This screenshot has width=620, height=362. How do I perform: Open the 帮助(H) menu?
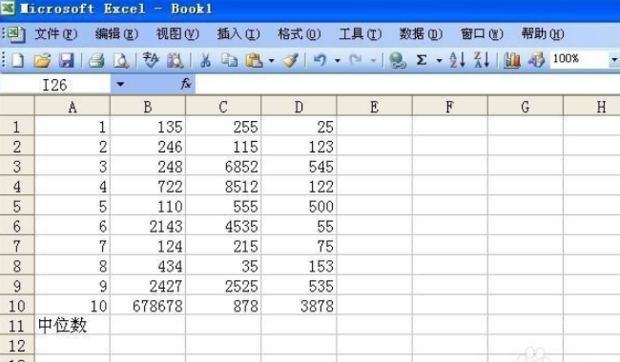(542, 34)
